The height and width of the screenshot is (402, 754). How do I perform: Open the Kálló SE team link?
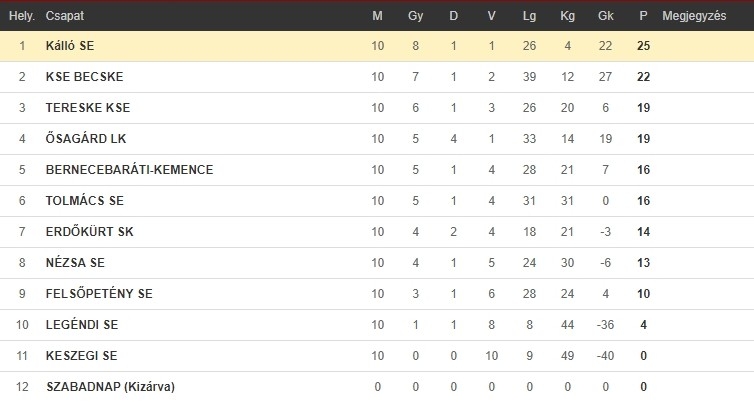70,46
